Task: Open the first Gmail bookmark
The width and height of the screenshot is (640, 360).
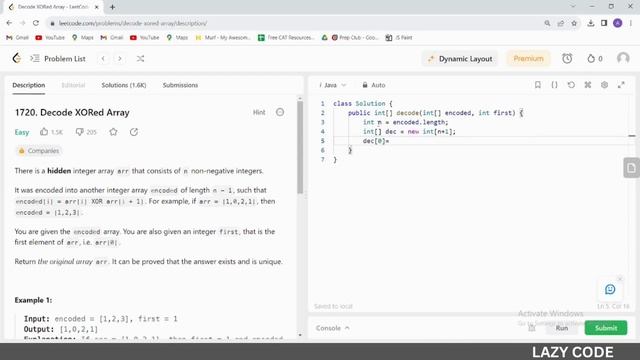Action: click(x=18, y=38)
